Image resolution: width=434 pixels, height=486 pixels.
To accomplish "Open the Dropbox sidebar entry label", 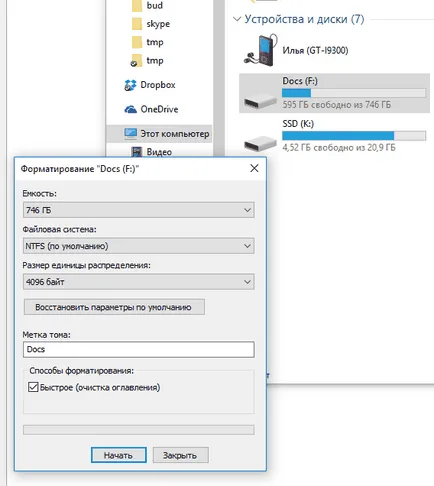I will tap(158, 85).
